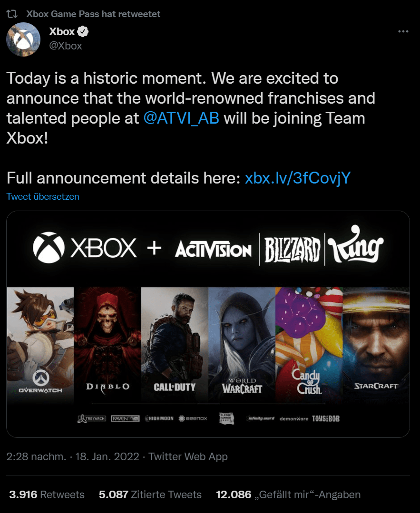This screenshot has width=420, height=513.
Task: View the 3.916 Retweets list
Action: [x=47, y=494]
